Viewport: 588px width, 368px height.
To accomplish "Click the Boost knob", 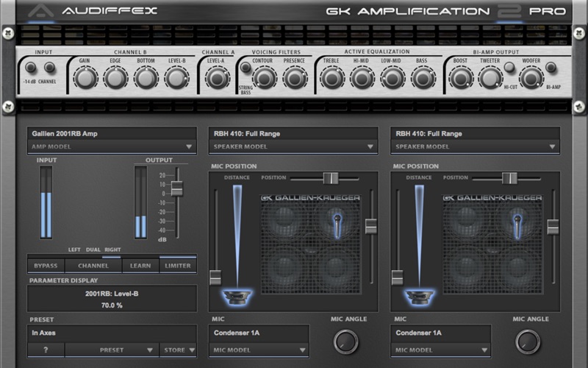I will tap(461, 78).
